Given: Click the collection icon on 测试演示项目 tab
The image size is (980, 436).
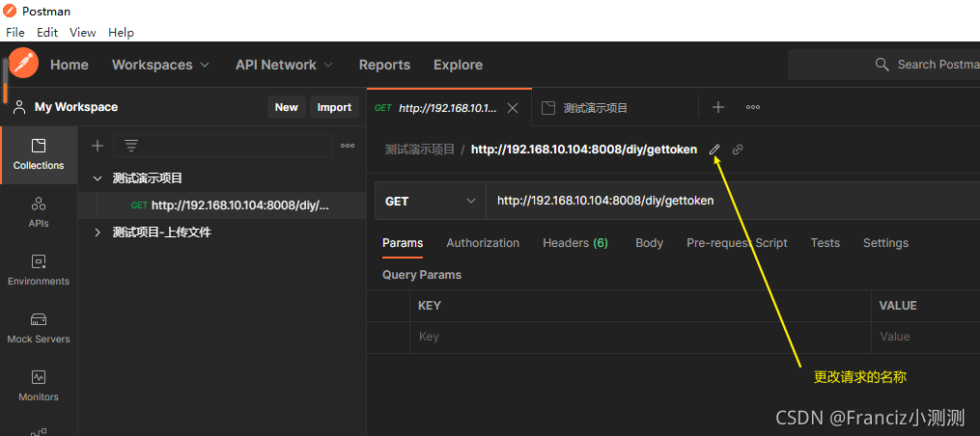Looking at the screenshot, I should pos(548,108).
